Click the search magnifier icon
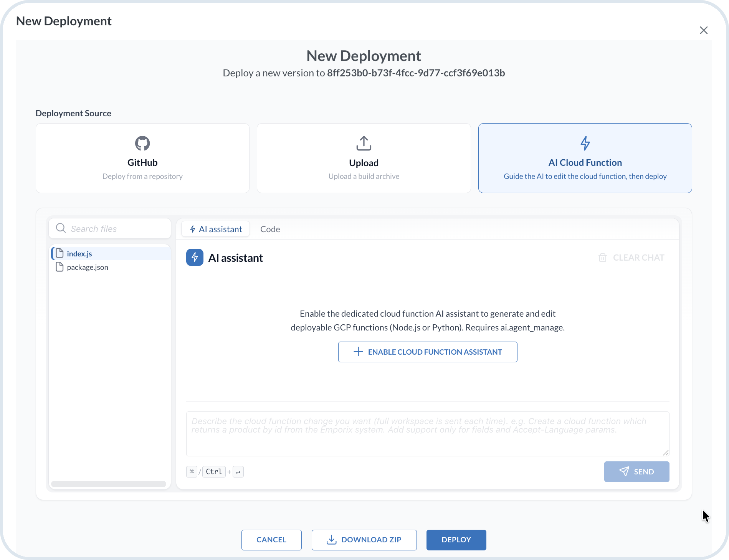Screen dimensions: 729x560 point(61,228)
